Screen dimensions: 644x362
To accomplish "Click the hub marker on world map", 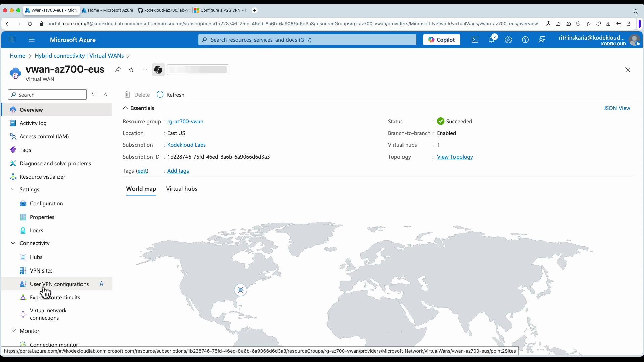I will [x=240, y=290].
